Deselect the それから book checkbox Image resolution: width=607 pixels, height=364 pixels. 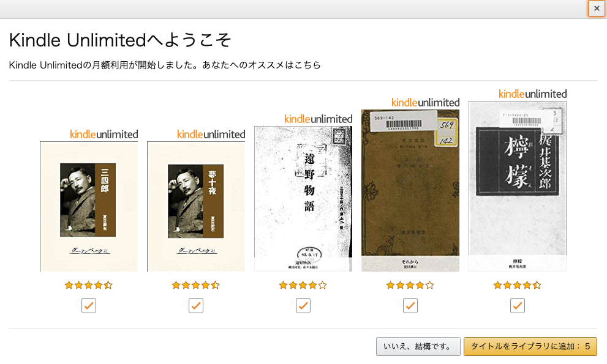pos(410,306)
